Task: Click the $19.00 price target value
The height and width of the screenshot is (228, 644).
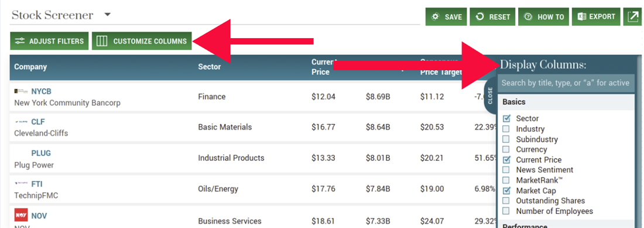Action: (432, 189)
